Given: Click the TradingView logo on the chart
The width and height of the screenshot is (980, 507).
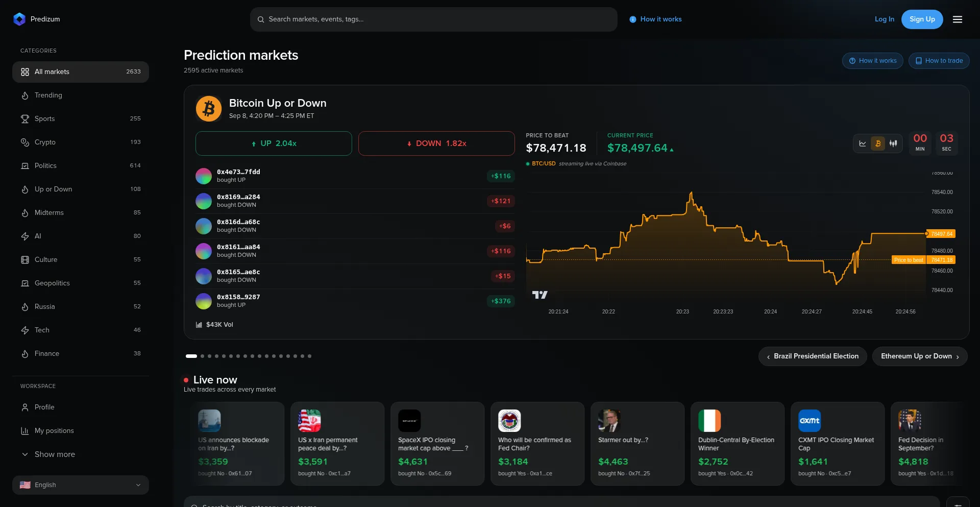Looking at the screenshot, I should 540,295.
